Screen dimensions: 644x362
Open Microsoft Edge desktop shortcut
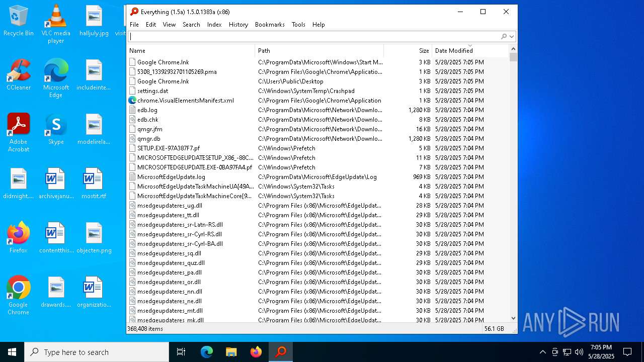point(56,78)
